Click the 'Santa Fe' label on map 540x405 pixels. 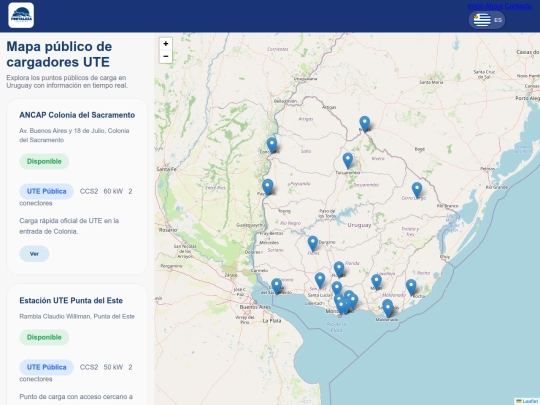coord(167,169)
